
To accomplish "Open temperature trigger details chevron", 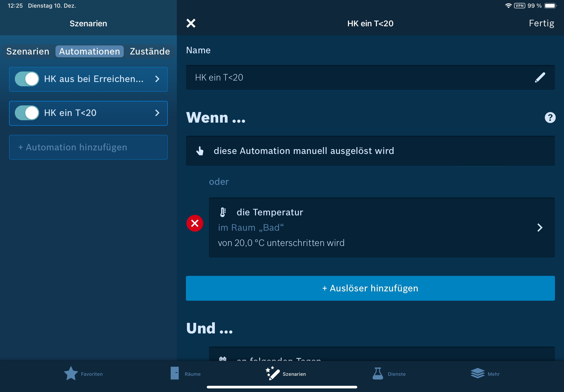I will (540, 228).
